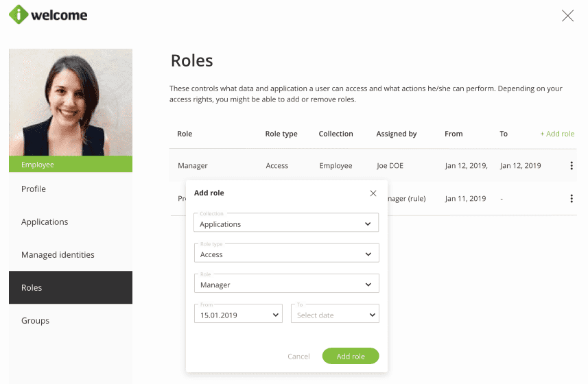Switch to the Groups section
Viewport: 588px width, 384px height.
pyautogui.click(x=35, y=321)
